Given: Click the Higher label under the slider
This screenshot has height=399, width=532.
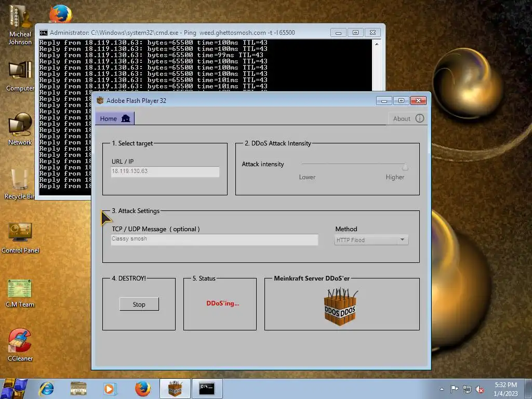Looking at the screenshot, I should 395,177.
